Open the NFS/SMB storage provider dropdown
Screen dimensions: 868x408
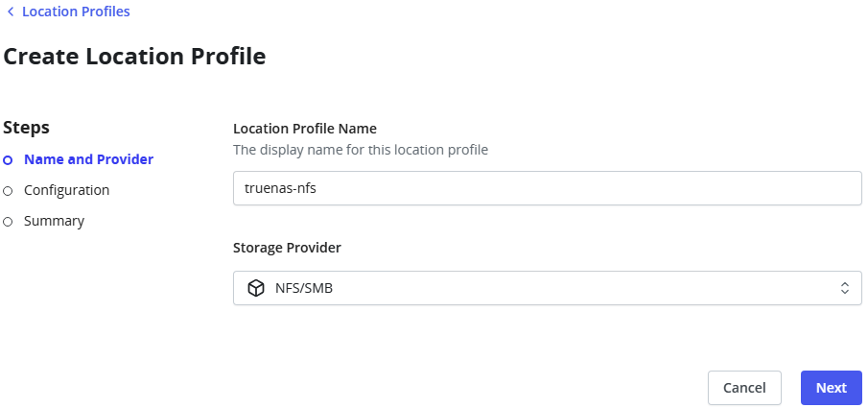click(548, 288)
